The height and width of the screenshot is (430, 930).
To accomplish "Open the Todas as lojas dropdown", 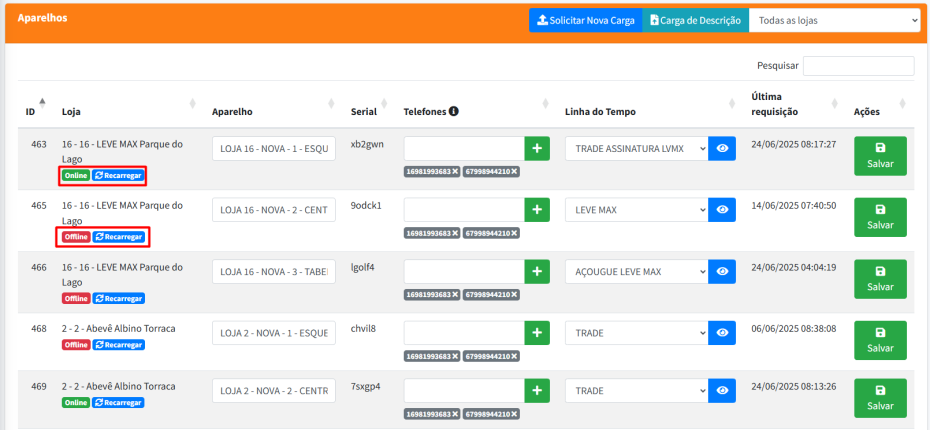I will point(835,20).
